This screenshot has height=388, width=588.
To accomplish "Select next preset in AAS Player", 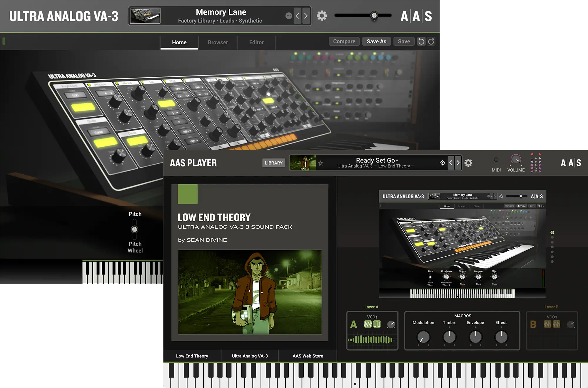I will [x=458, y=163].
